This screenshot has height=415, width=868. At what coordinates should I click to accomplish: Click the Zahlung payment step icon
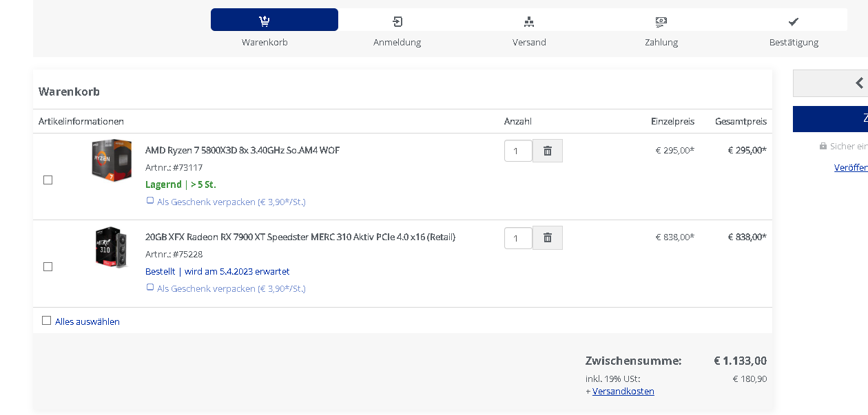click(661, 21)
